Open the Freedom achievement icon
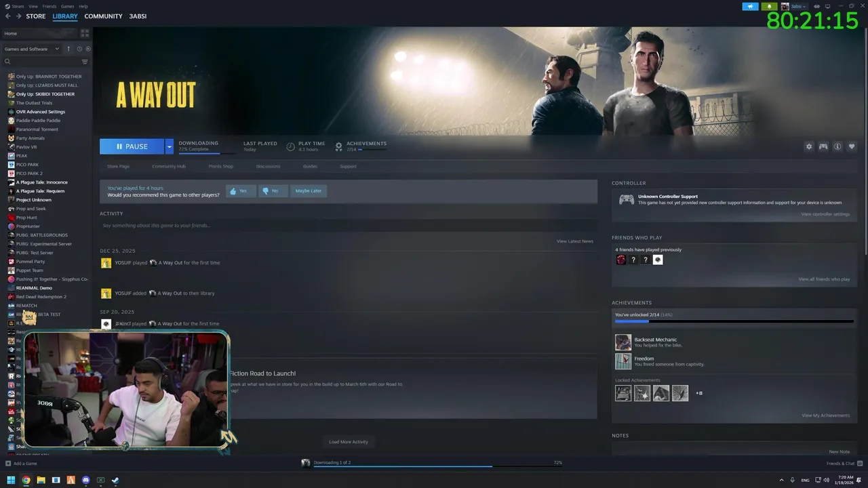 point(623,361)
